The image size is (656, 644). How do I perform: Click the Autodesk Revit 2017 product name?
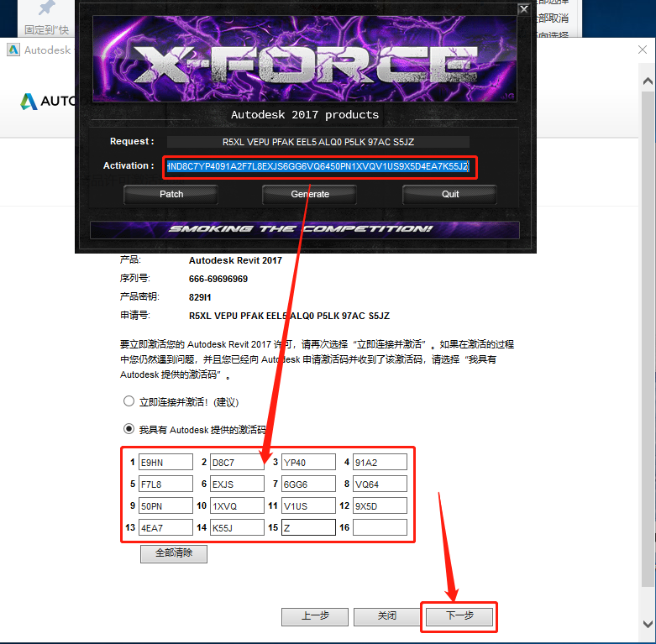tap(235, 260)
